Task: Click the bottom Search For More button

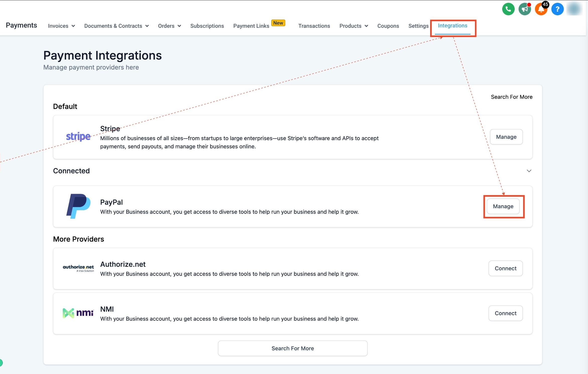Action: [x=293, y=348]
